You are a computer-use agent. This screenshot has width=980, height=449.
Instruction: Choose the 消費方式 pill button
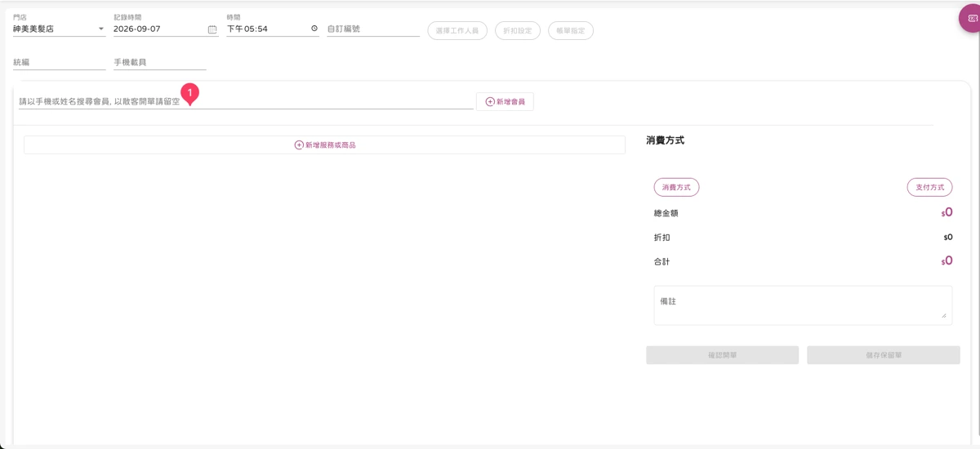click(676, 187)
